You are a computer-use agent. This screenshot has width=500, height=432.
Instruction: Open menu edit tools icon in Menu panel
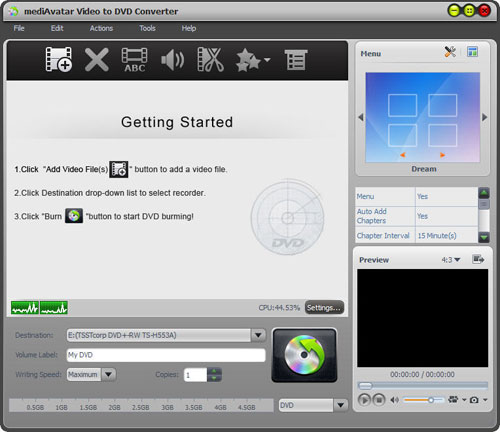450,52
